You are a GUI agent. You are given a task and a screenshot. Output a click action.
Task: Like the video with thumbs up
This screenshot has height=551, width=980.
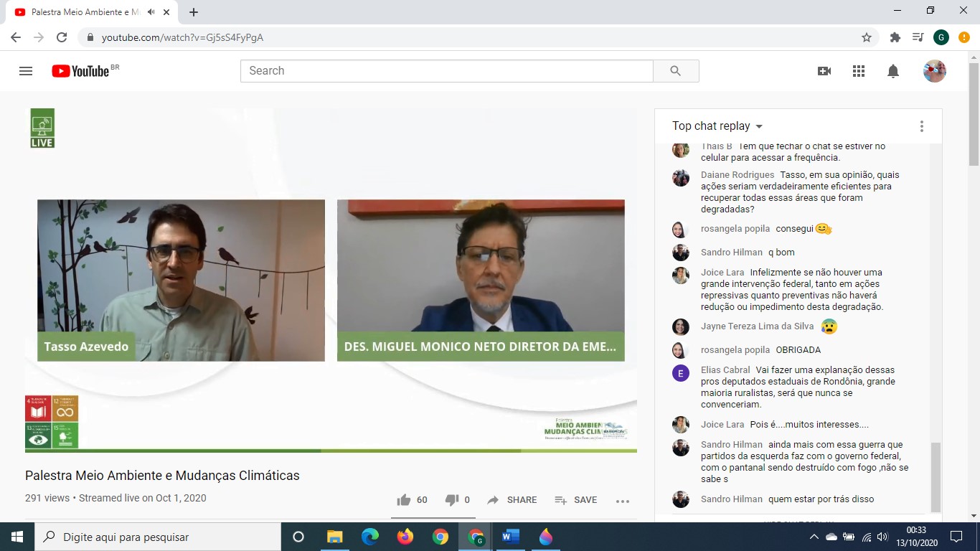(x=404, y=500)
